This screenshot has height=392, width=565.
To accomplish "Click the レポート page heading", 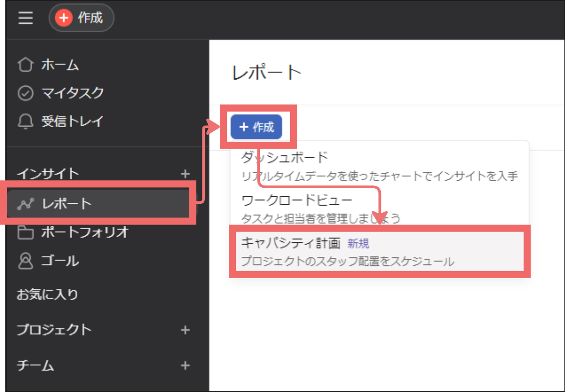I will (267, 72).
